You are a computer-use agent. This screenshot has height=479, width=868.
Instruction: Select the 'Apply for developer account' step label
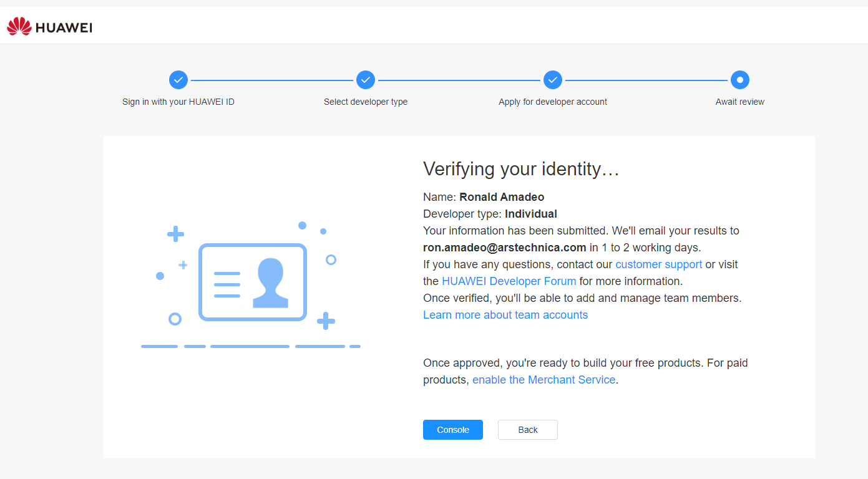553,102
